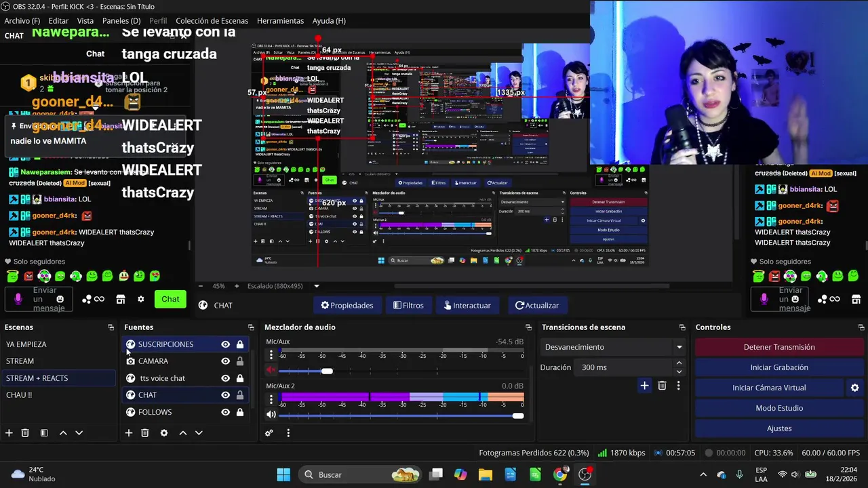Screen dimensions: 868x488
Task: Decrease the transition Duración with the down arrow
Action: point(679,371)
